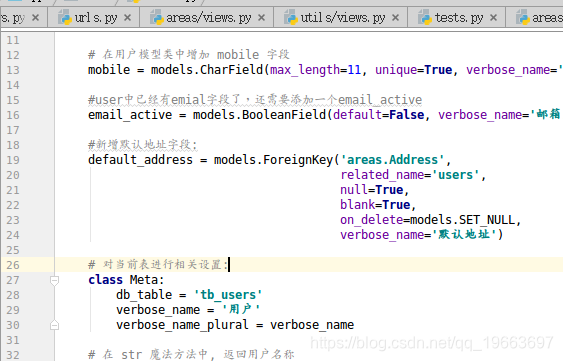The width and height of the screenshot is (563, 361).
Task: Click 'BooleanField' in line 16
Action: 284,115
